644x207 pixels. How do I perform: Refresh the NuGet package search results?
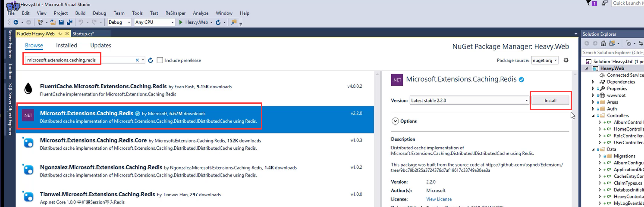point(151,60)
